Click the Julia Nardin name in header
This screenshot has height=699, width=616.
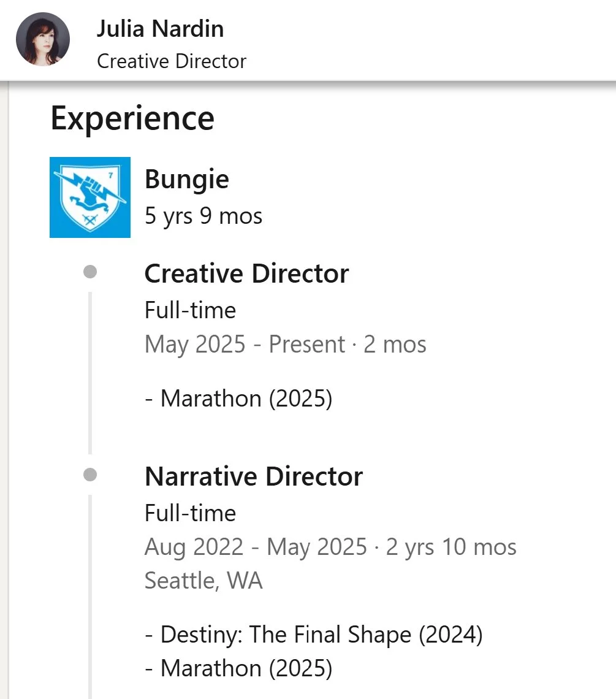tap(160, 29)
